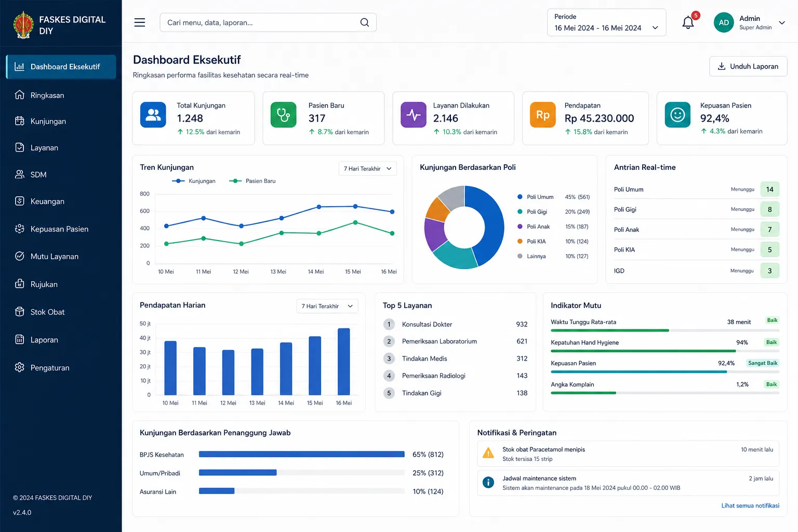Click the maintenance info circle icon
This screenshot has width=798, height=532.
[x=488, y=482]
